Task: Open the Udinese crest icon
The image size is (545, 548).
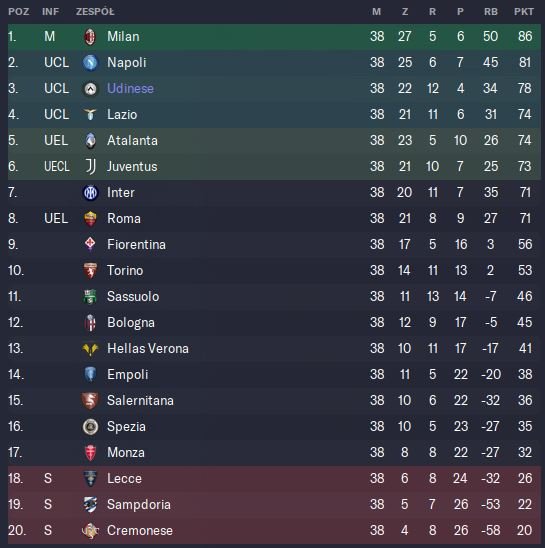Action: tap(90, 89)
